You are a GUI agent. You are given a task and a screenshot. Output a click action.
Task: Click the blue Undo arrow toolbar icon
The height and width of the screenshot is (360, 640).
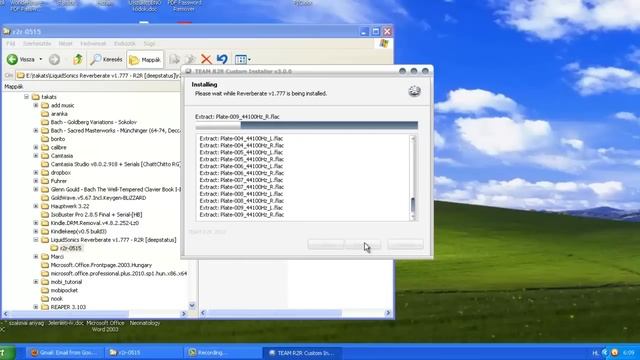(x=222, y=60)
